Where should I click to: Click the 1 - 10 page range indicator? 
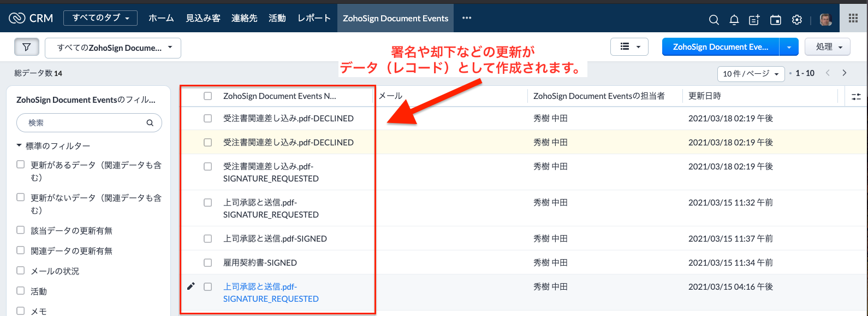pyautogui.click(x=805, y=73)
